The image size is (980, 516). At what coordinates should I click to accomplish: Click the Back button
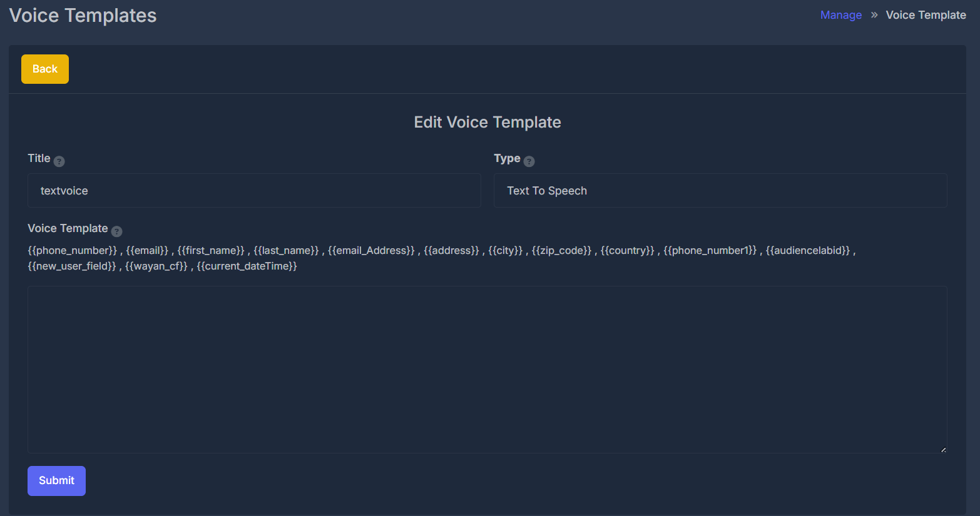click(44, 69)
